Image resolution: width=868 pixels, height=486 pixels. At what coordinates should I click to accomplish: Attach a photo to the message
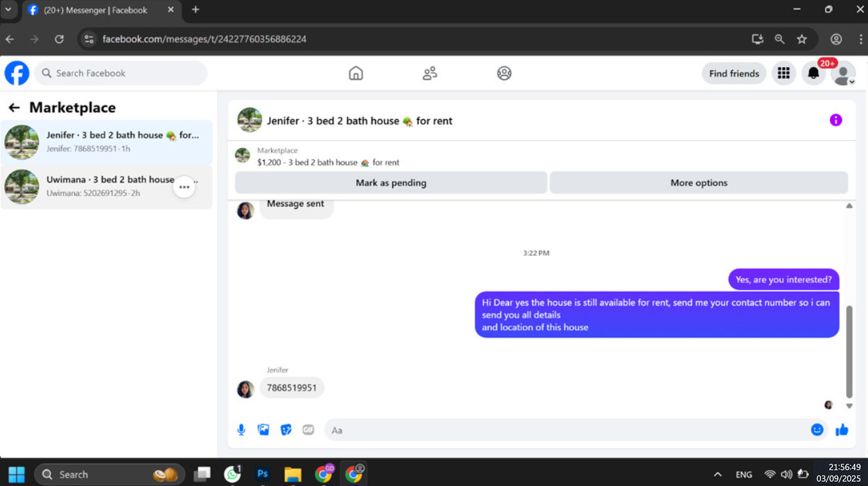pos(264,430)
